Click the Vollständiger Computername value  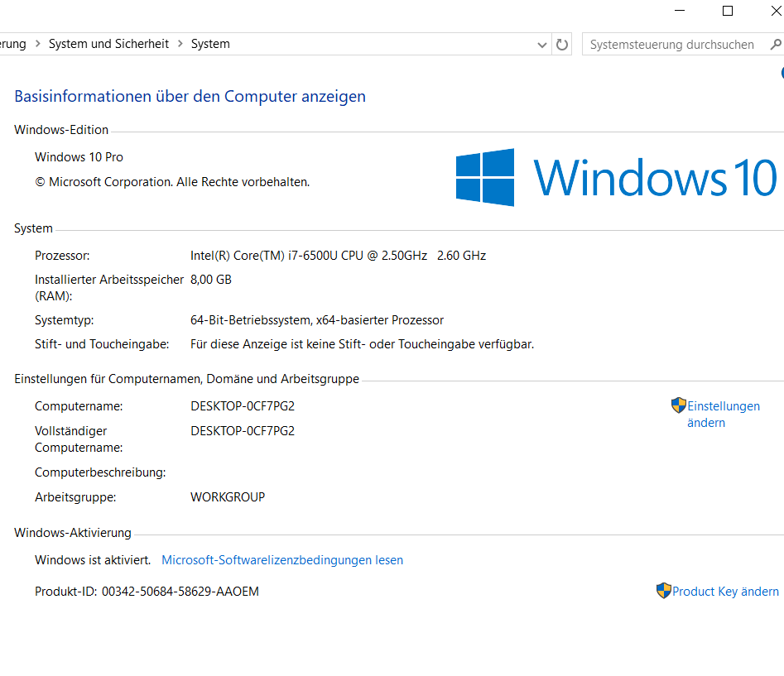[x=243, y=431]
